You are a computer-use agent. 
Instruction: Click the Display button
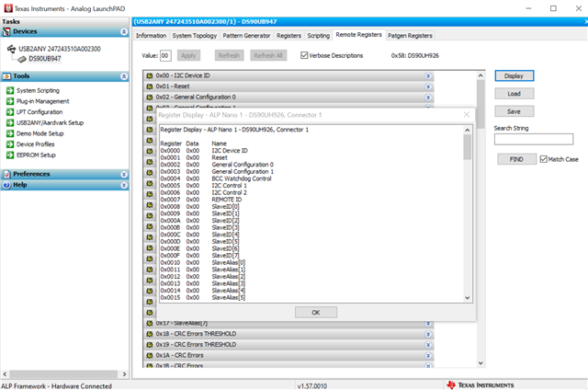pos(514,75)
